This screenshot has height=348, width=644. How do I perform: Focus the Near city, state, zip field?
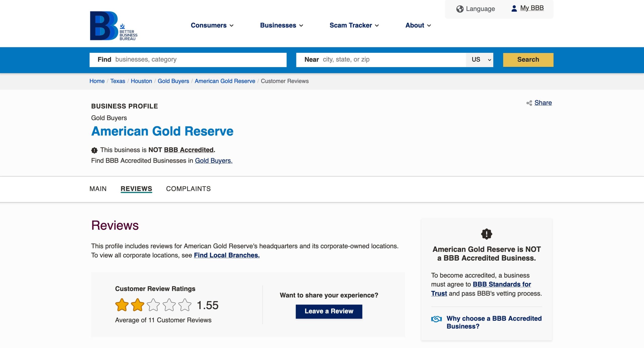[381, 60]
